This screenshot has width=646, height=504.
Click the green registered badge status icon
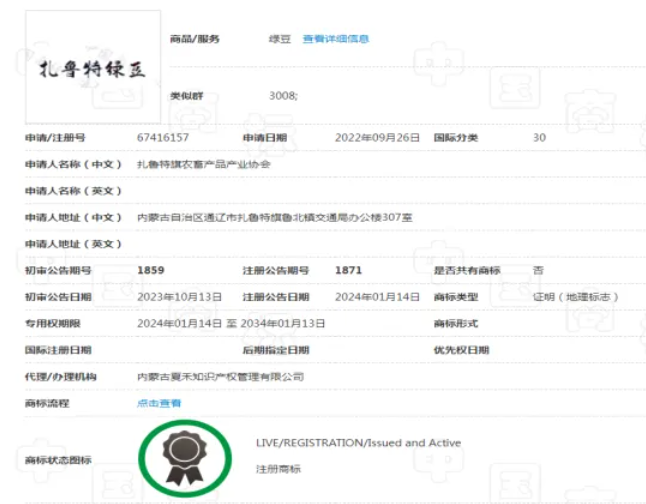click(184, 458)
